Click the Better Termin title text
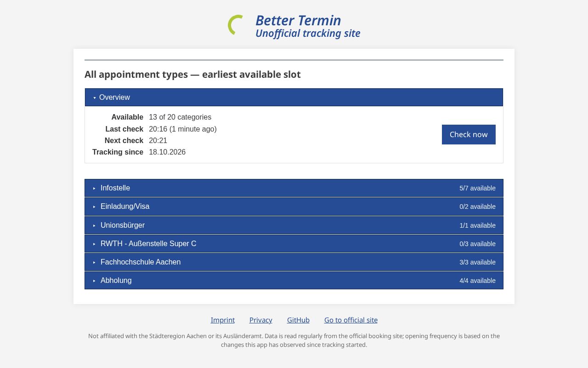Viewport: 588px width, 368px height. 298,20
